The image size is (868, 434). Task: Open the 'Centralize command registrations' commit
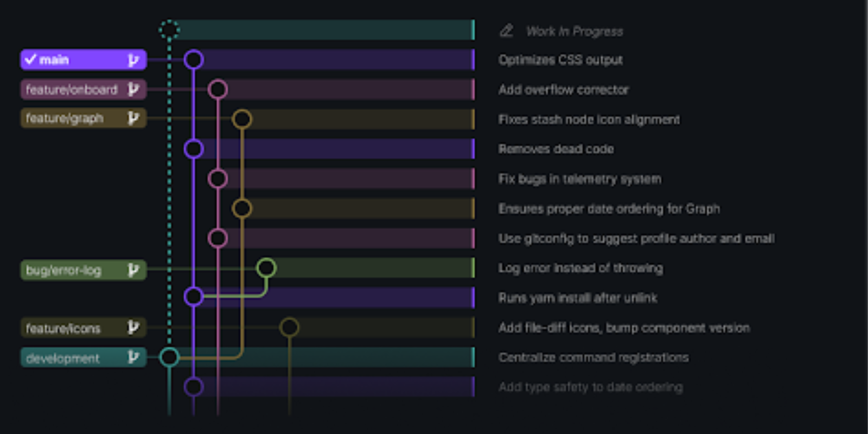(593, 358)
